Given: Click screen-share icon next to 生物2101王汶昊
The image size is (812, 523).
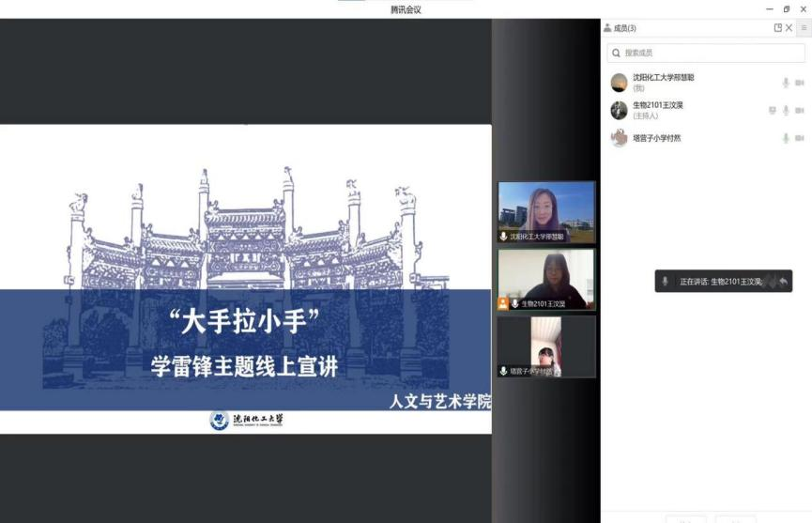Looking at the screenshot, I should (772, 110).
